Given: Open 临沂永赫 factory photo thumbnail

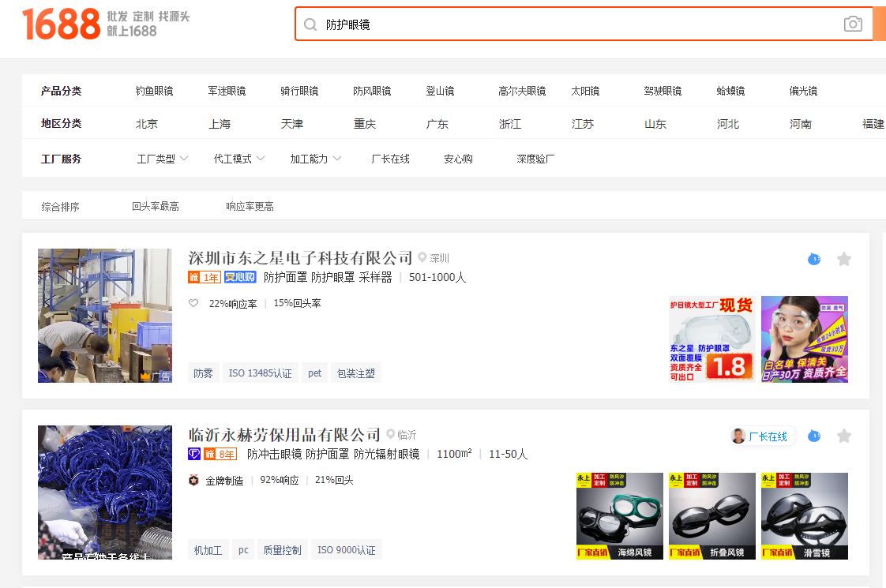Looking at the screenshot, I should click(105, 492).
